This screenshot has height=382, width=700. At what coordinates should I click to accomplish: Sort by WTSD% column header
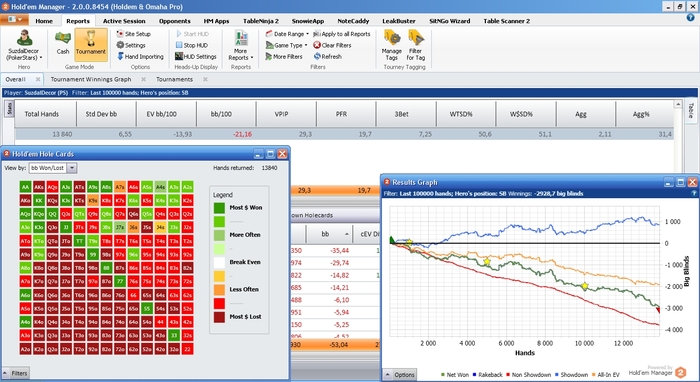[x=466, y=114]
